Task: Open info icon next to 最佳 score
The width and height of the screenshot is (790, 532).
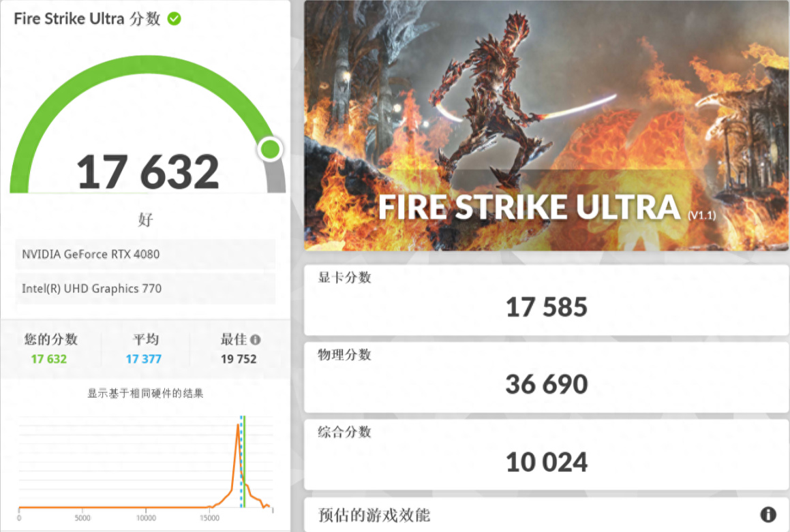Action: pyautogui.click(x=256, y=340)
